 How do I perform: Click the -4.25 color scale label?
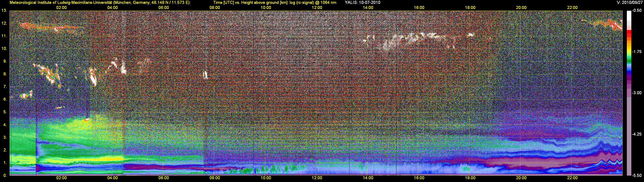(x=636, y=134)
